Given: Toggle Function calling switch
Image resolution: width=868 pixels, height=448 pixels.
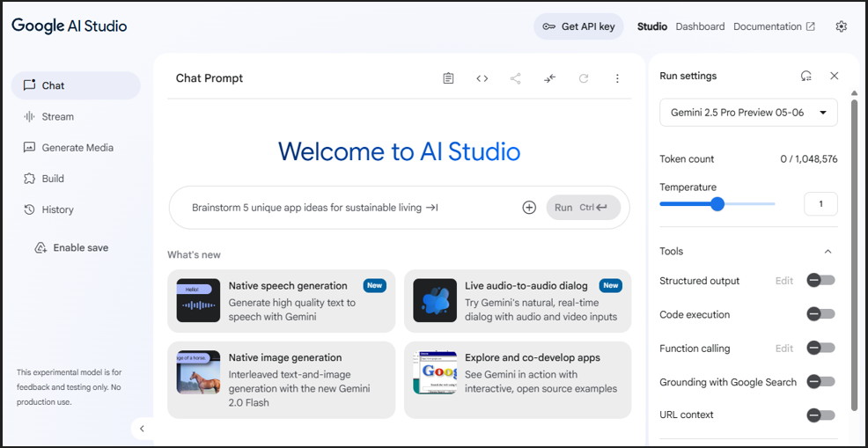Looking at the screenshot, I should (820, 348).
